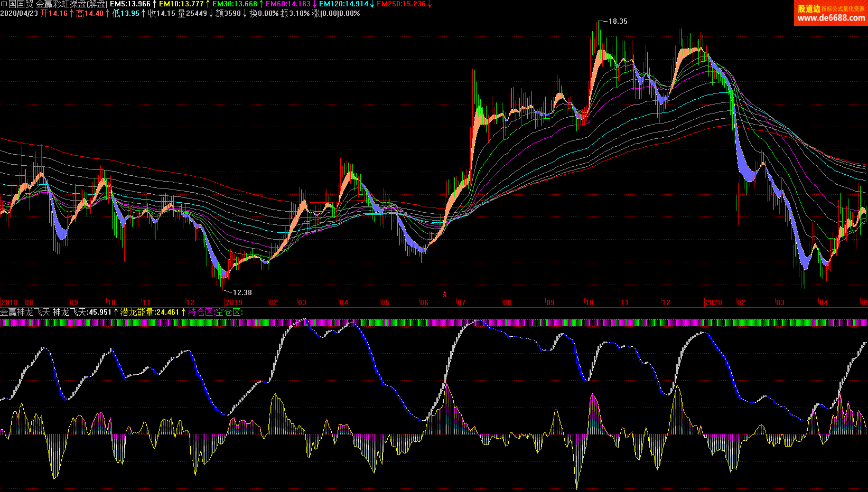Click the 金赢神龙飞天 sub-indicator title
The height and width of the screenshot is (492, 868).
coord(25,313)
